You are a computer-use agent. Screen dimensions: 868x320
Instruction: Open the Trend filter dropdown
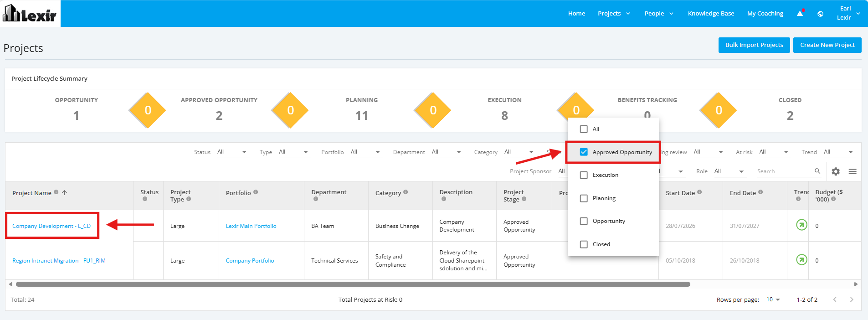coord(839,152)
